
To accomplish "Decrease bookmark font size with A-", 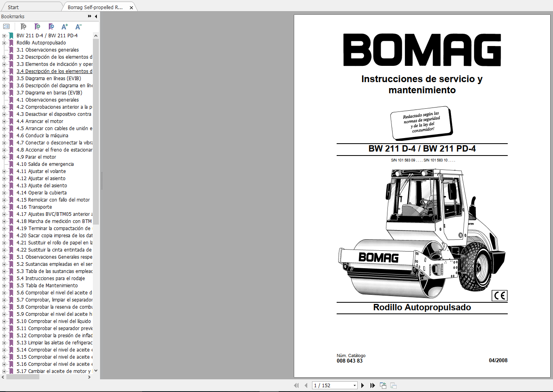I will (x=79, y=27).
